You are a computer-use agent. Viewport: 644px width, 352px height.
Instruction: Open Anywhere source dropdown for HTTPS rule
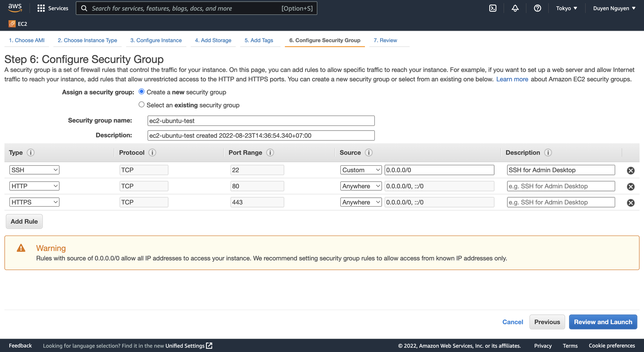coord(361,202)
